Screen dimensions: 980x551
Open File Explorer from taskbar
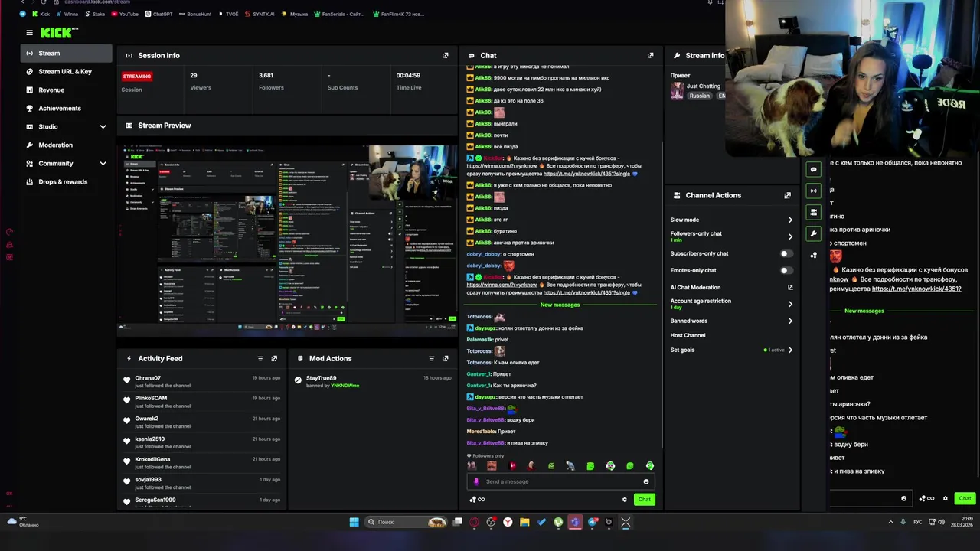click(x=524, y=522)
